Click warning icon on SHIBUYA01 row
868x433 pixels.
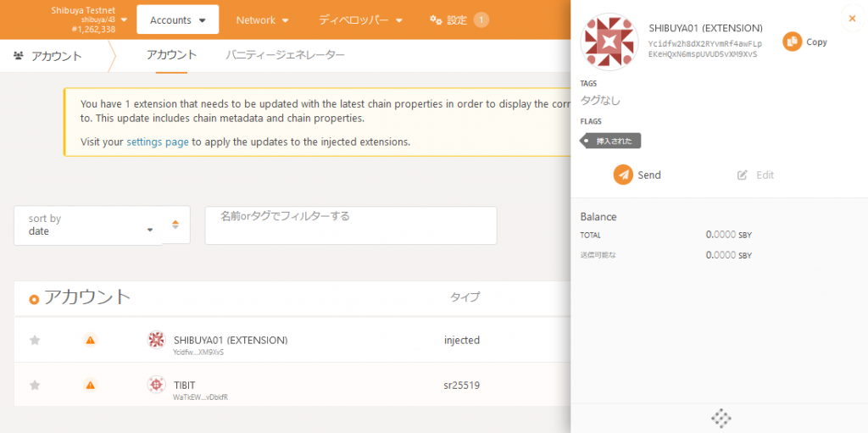(90, 340)
